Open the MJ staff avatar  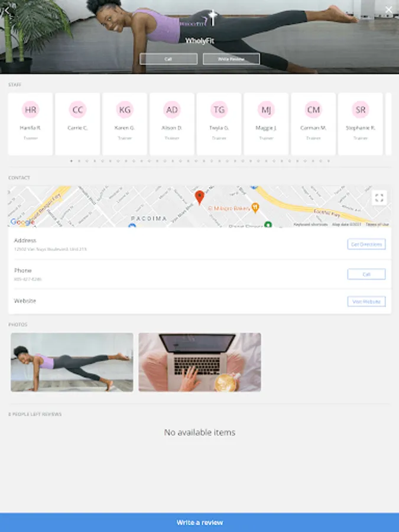tap(266, 109)
